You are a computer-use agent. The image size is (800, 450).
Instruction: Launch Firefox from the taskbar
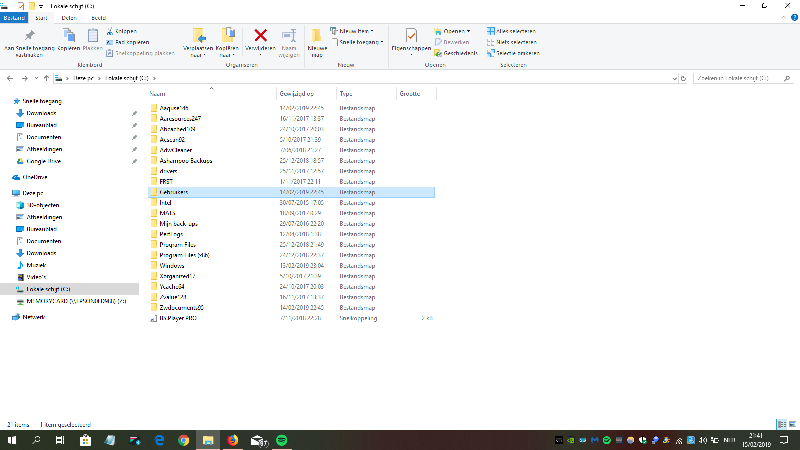pyautogui.click(x=233, y=440)
